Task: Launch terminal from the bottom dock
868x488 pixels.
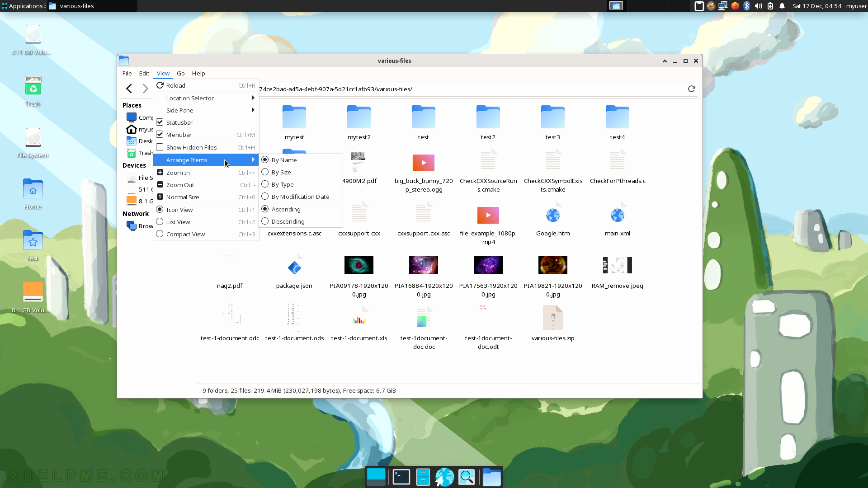Action: (401, 477)
